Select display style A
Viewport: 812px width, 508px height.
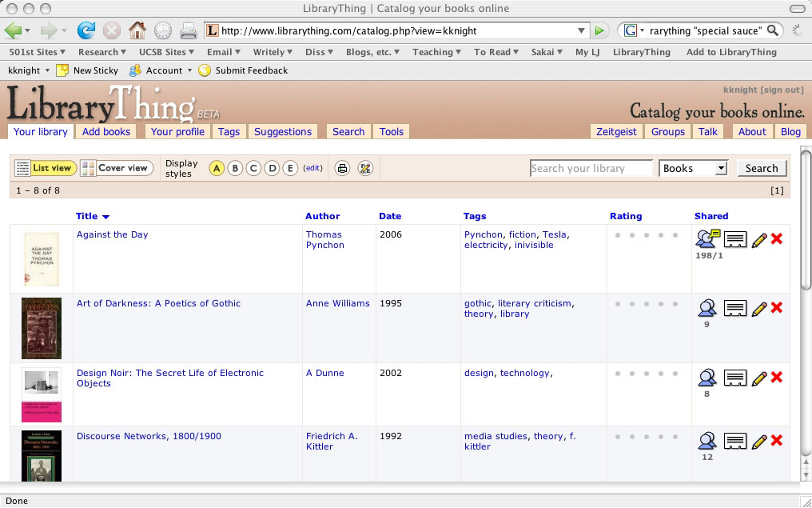pyautogui.click(x=217, y=169)
